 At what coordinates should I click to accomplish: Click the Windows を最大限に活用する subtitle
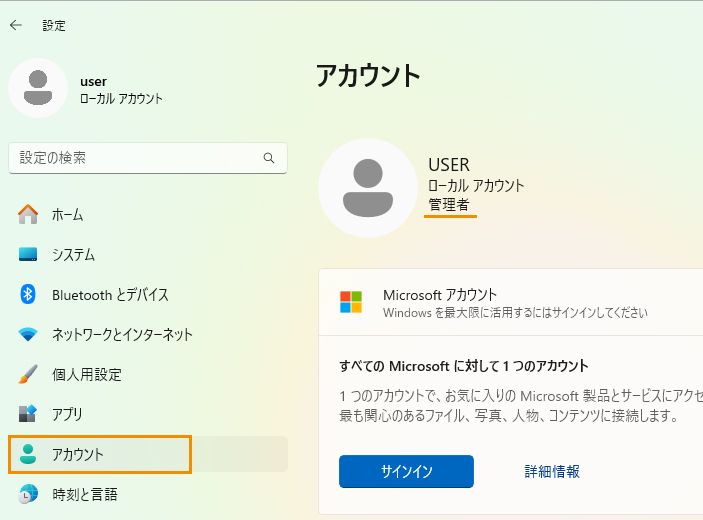[x=515, y=312]
